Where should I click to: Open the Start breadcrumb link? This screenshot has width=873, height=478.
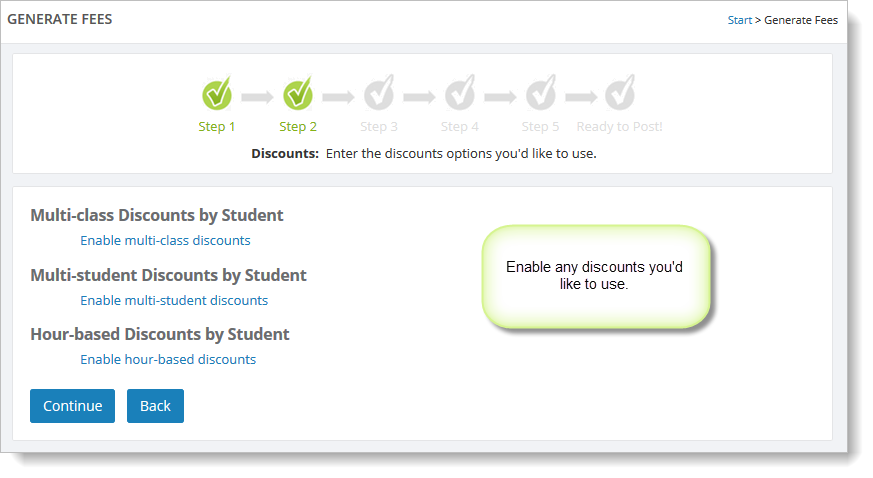pyautogui.click(x=739, y=20)
